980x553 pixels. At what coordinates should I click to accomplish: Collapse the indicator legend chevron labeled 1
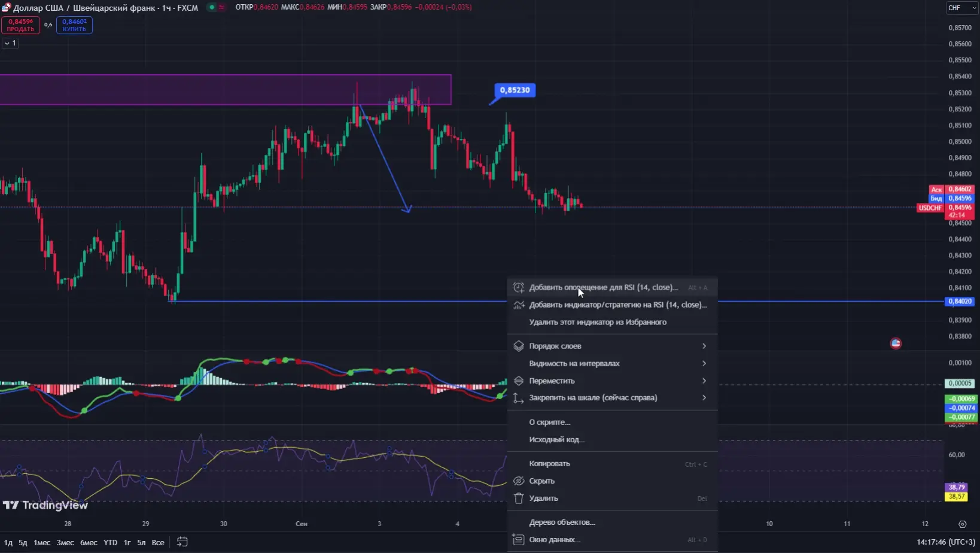10,43
